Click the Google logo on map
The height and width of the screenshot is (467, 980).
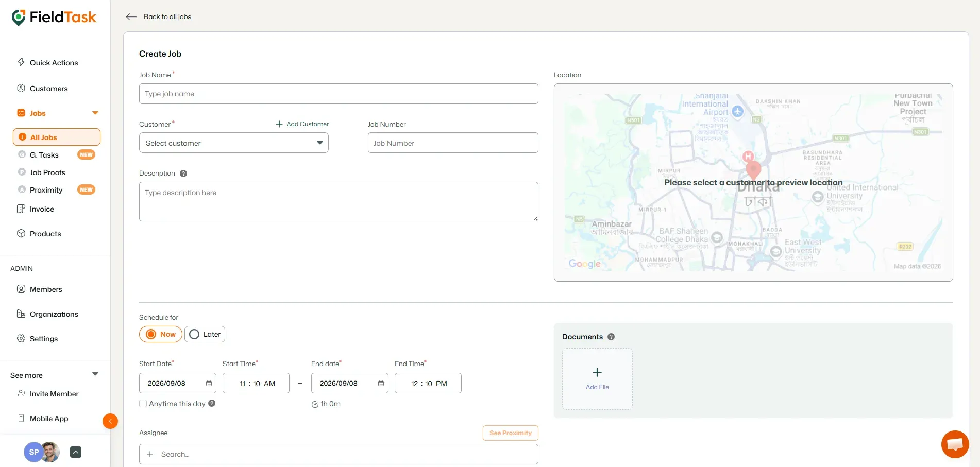tap(584, 264)
